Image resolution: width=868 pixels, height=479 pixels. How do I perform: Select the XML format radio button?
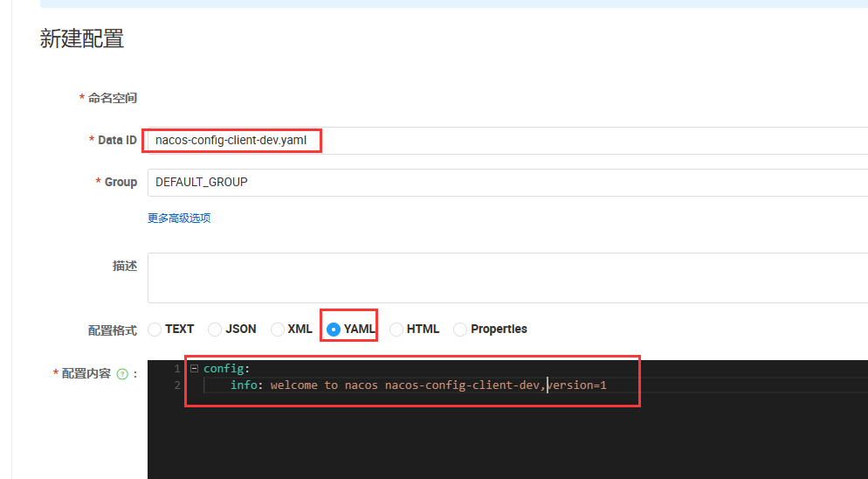[x=278, y=330]
